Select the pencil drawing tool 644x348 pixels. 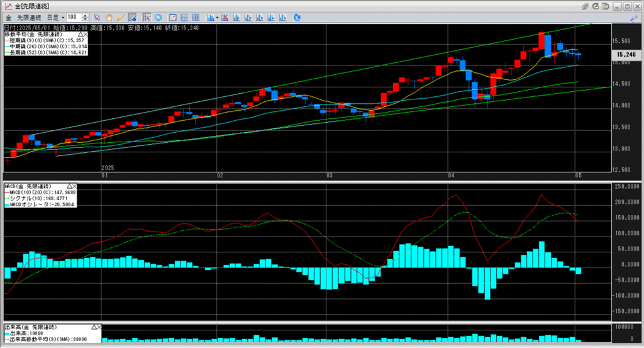coord(119,17)
